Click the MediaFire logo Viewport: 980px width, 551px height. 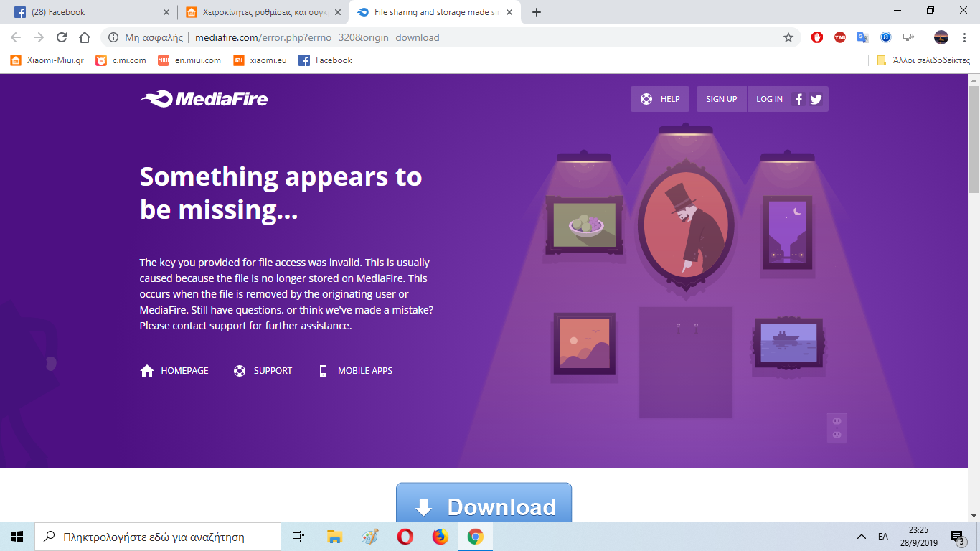pyautogui.click(x=204, y=99)
